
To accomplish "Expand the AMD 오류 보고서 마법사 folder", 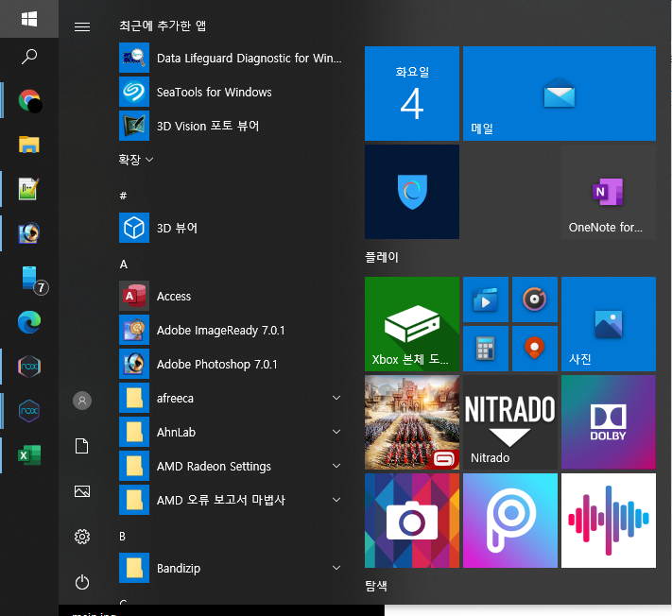I will coord(231,500).
